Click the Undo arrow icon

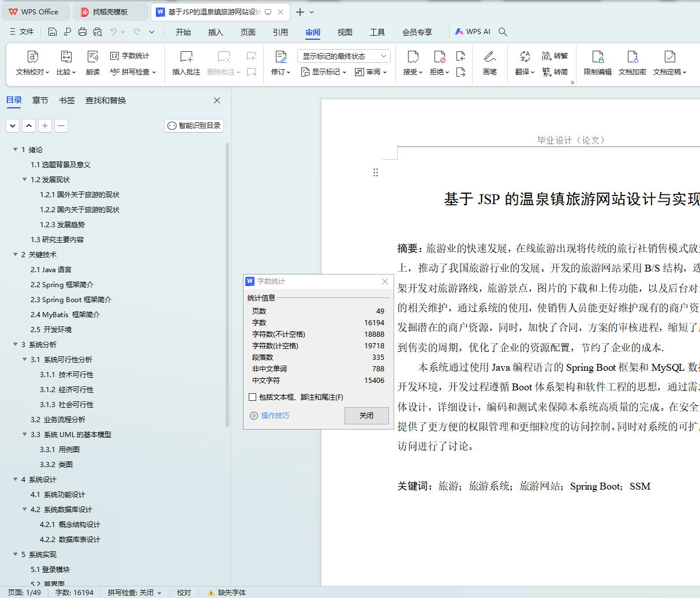point(114,32)
